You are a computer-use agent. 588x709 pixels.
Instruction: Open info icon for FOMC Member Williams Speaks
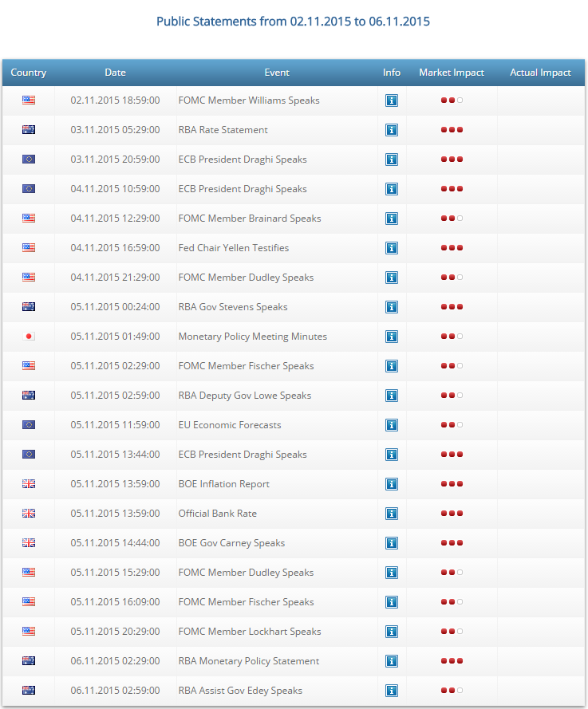click(x=392, y=100)
